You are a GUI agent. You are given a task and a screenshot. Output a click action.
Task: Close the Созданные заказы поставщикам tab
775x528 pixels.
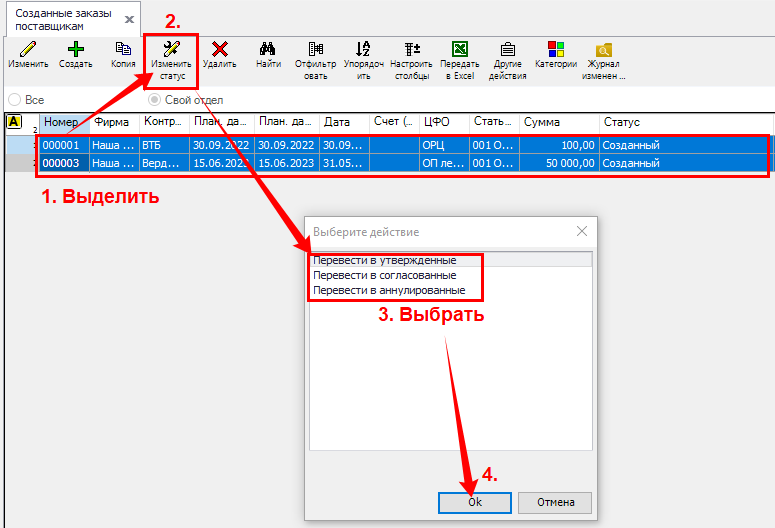point(128,19)
